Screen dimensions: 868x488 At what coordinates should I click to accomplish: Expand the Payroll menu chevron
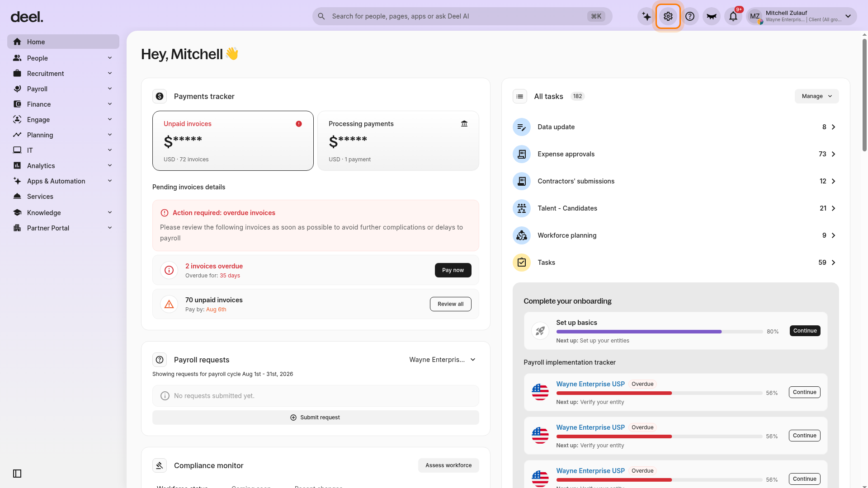pyautogui.click(x=110, y=89)
